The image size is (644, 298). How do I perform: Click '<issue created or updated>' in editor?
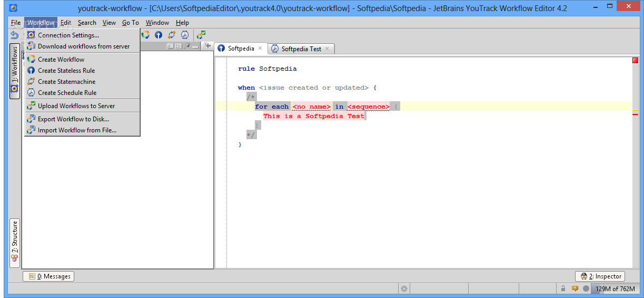[314, 88]
